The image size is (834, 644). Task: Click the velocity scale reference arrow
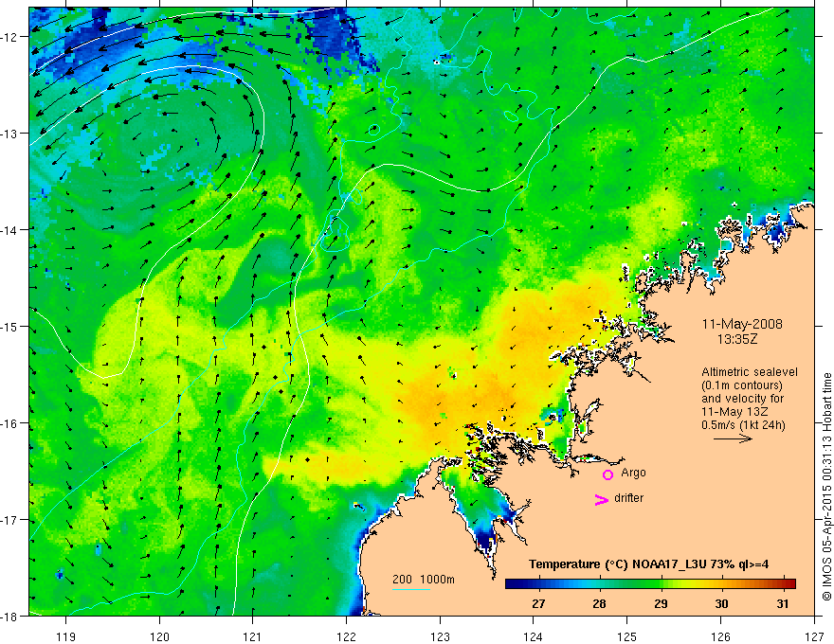pos(733,438)
